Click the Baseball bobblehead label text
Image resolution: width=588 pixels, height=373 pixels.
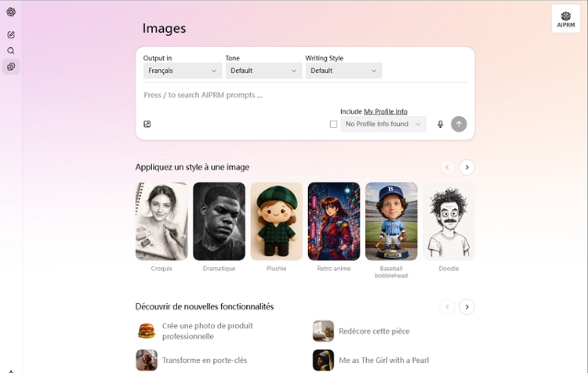(x=391, y=272)
